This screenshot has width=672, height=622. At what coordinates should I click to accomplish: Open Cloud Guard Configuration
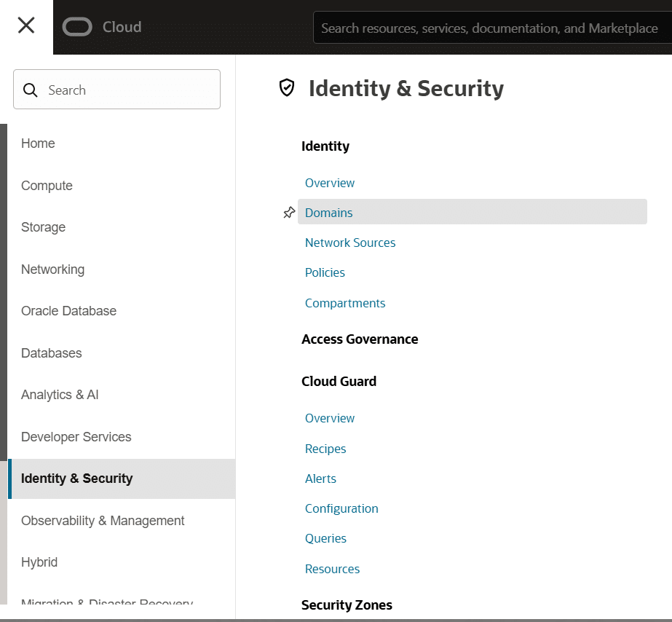(341, 508)
